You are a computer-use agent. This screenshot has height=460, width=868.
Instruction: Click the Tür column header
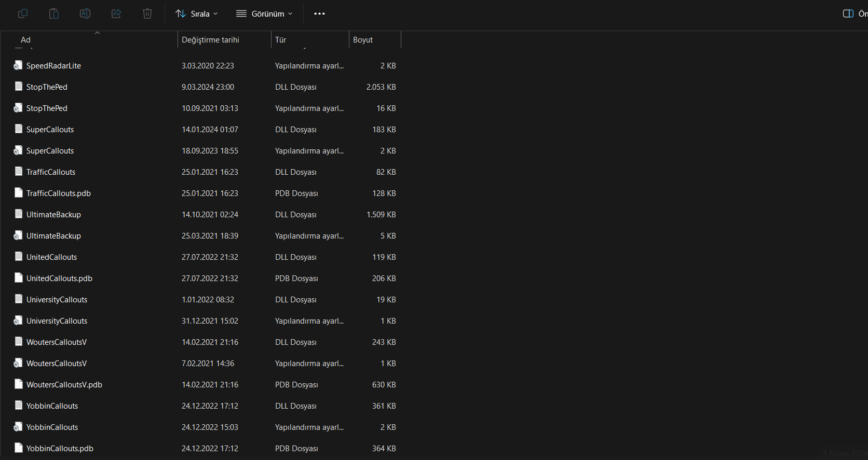click(281, 40)
